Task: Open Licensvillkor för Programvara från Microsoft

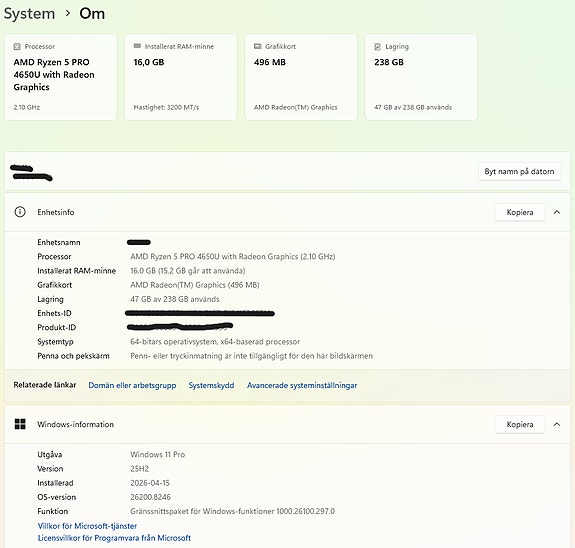Action: pyautogui.click(x=114, y=538)
